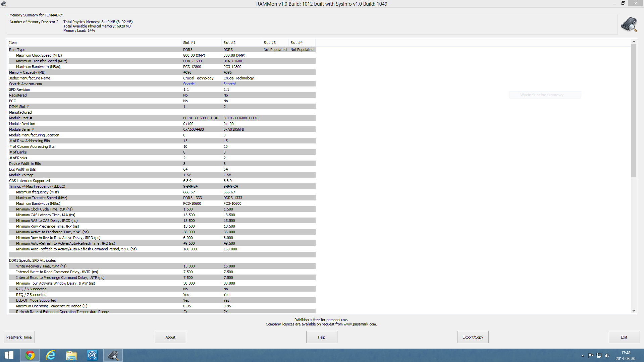Open Google Chrome from the taskbar
This screenshot has width=644, height=362.
[x=30, y=355]
